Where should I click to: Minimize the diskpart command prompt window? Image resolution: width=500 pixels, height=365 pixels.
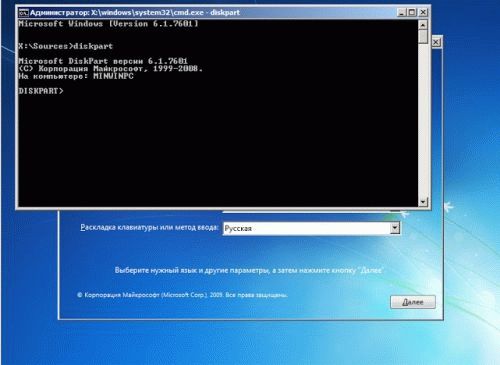(402, 12)
